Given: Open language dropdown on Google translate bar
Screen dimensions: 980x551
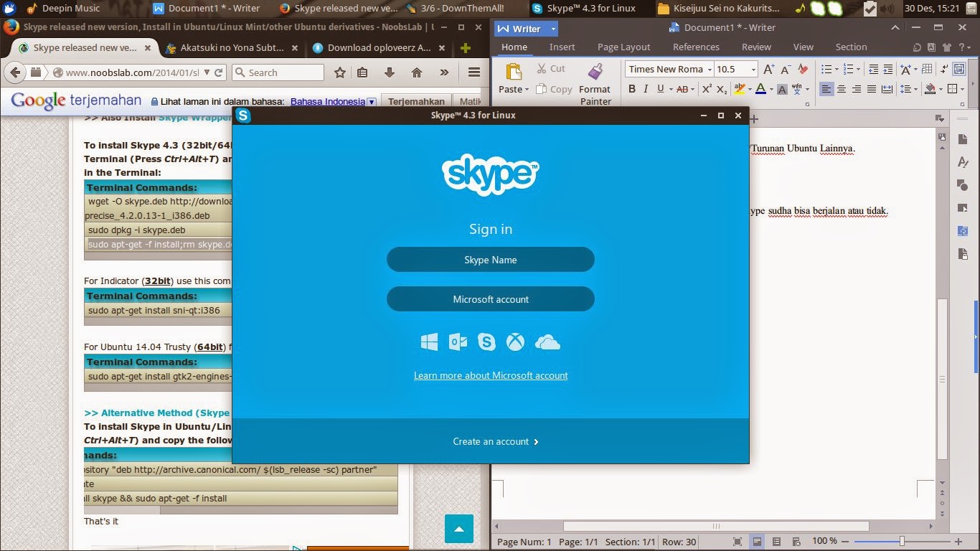Looking at the screenshot, I should 371,102.
